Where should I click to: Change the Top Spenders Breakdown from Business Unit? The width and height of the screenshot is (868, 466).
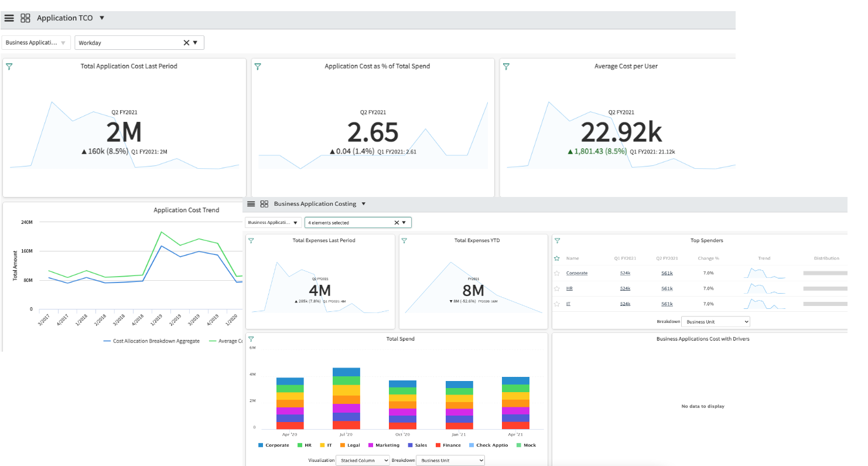[715, 321]
